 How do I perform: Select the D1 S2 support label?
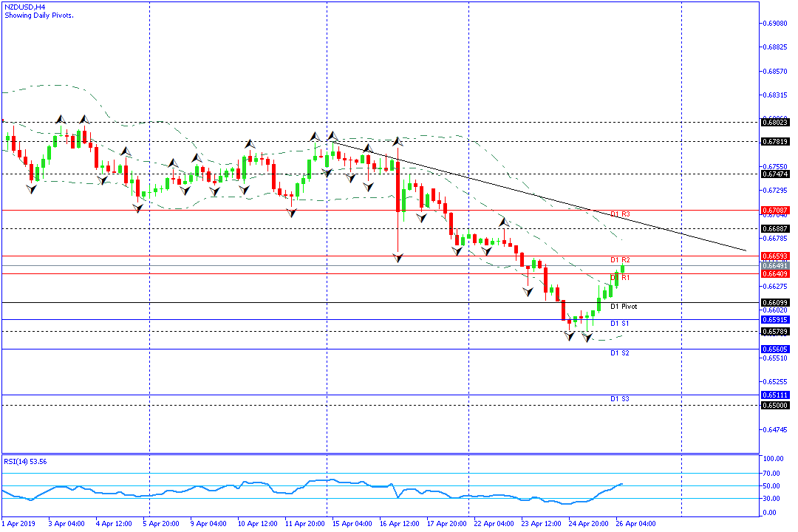point(619,352)
